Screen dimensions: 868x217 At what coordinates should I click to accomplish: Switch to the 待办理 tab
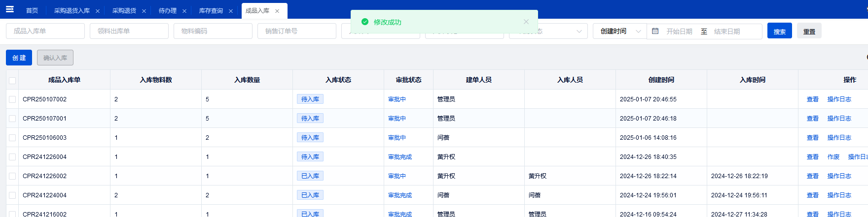point(168,11)
